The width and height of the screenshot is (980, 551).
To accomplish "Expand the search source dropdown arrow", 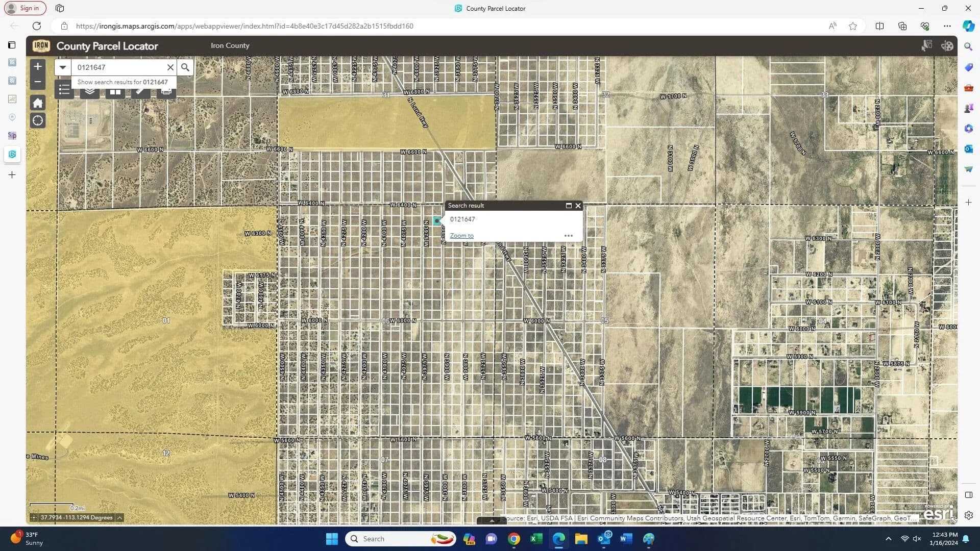I will [63, 67].
